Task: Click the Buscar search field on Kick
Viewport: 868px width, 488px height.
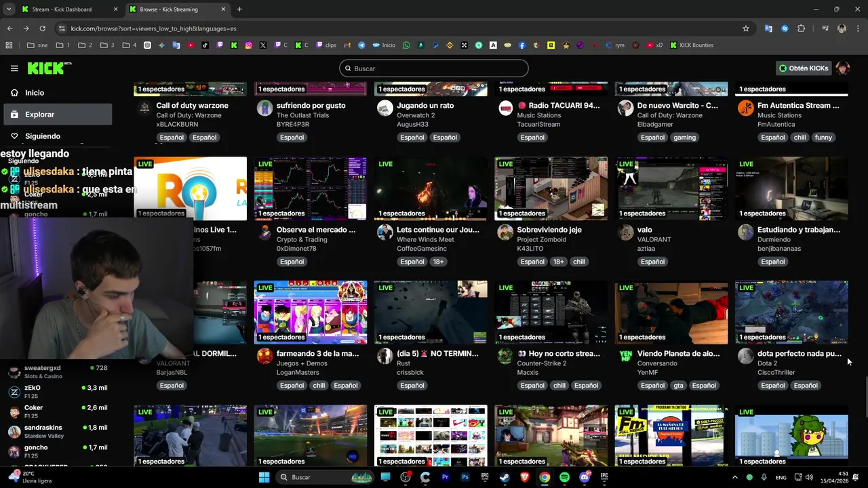Action: coord(434,68)
